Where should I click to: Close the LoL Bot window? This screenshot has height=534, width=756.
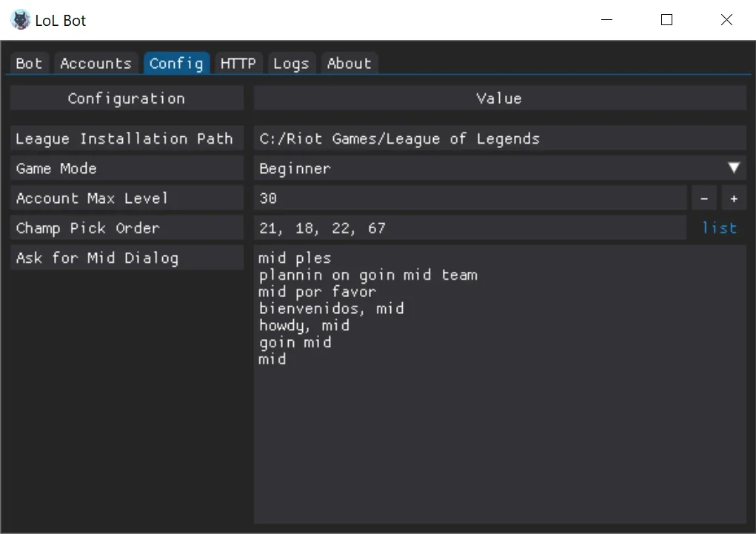pos(726,20)
